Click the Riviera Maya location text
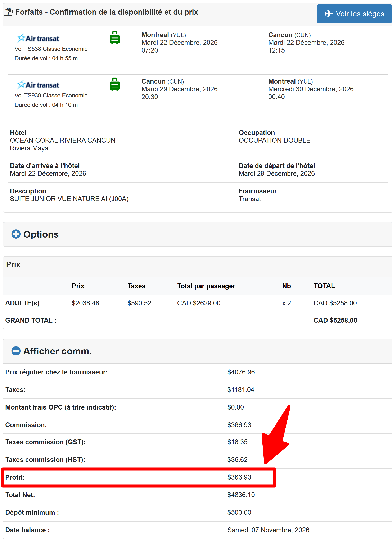The width and height of the screenshot is (392, 539). [29, 148]
